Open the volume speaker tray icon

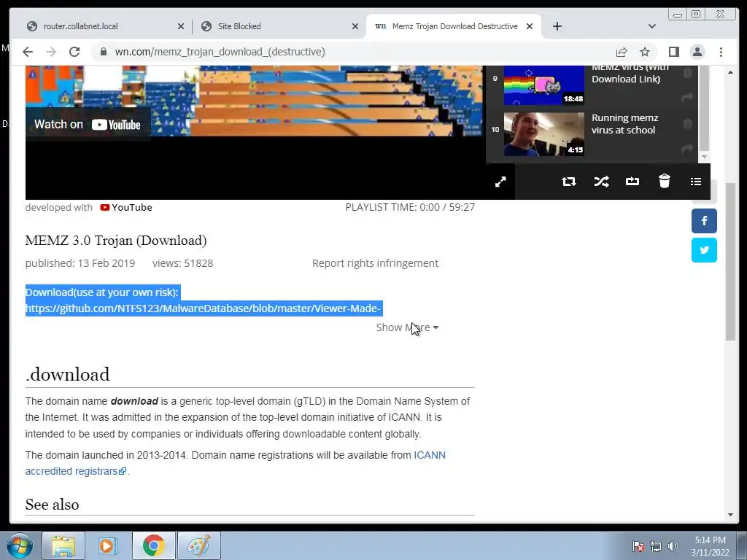(x=673, y=547)
